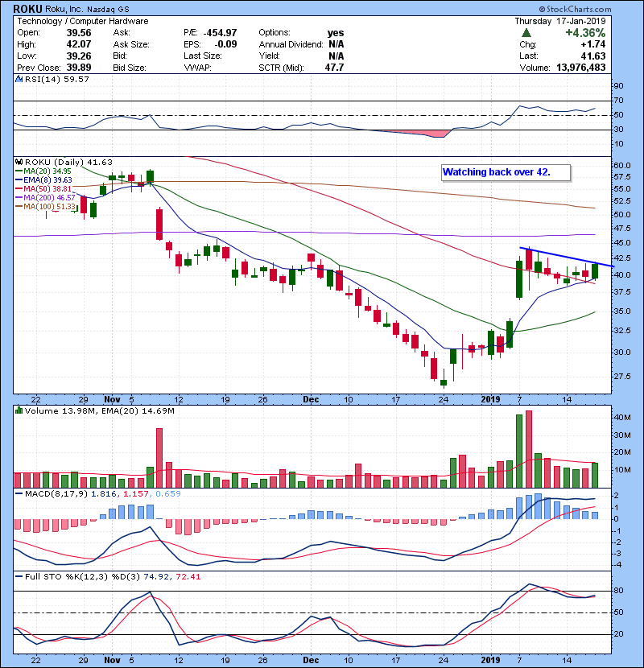644x668 pixels.
Task: Click the High value 42.07
Action: [x=79, y=44]
